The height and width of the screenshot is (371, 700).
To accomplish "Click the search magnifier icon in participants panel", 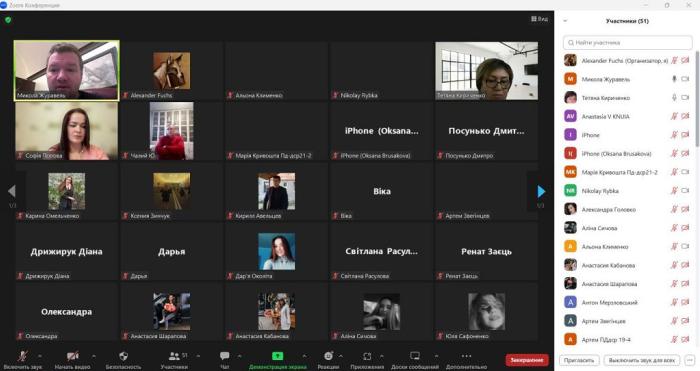I will coord(571,43).
